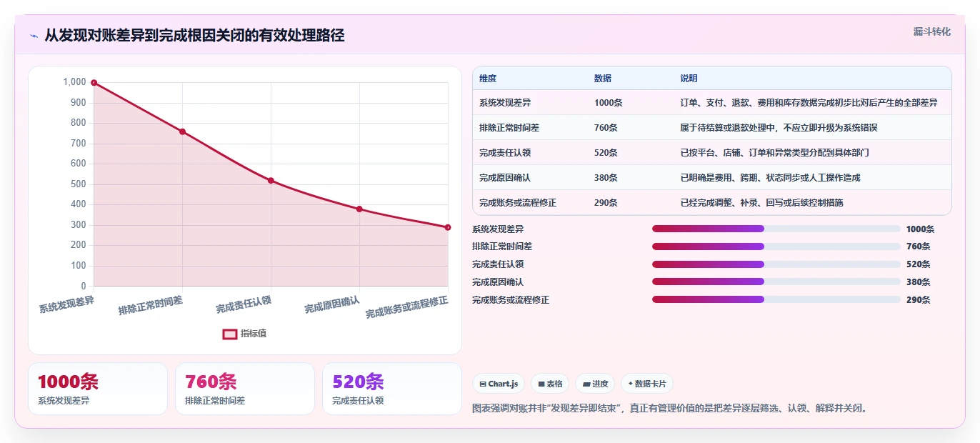This screenshot has height=443, width=980.
Task: Click the 数据 table column header
Action: pyautogui.click(x=603, y=78)
